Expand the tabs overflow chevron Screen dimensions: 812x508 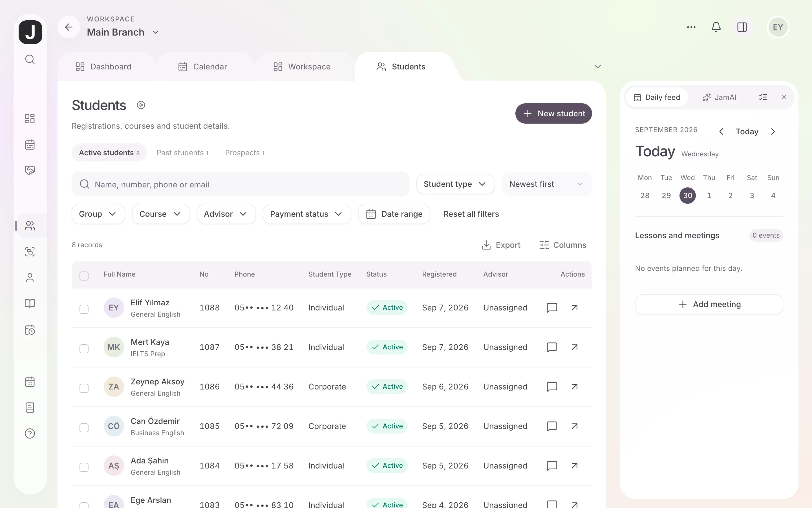click(x=598, y=67)
